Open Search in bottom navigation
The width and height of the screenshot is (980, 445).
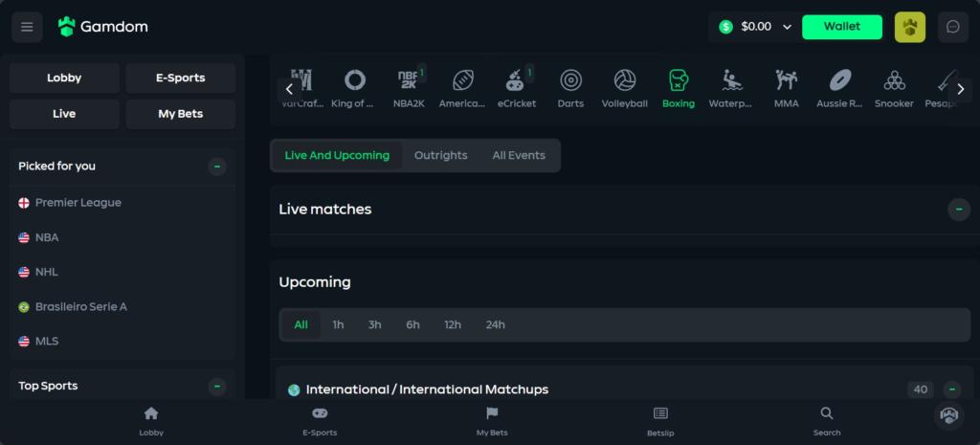coord(827,421)
